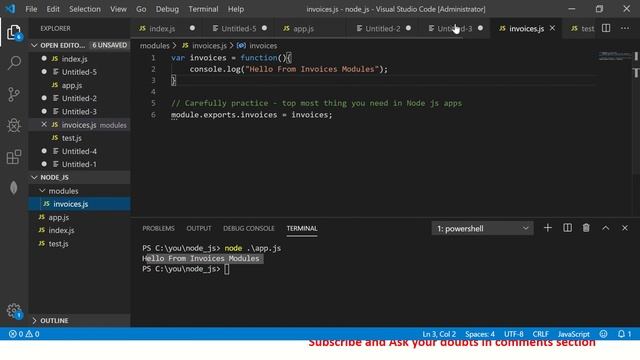Click line 6 module.exports code
This screenshot has height=360, width=640.
tap(251, 115)
